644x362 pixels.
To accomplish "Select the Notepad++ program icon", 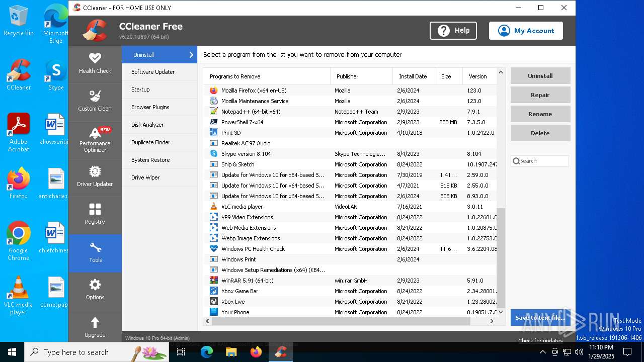I will (213, 112).
